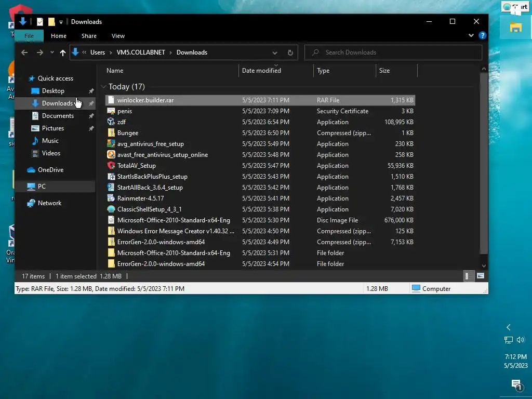Expand the ribbon with the chevron
Image resolution: width=532 pixels, height=399 pixels.
coord(471,35)
